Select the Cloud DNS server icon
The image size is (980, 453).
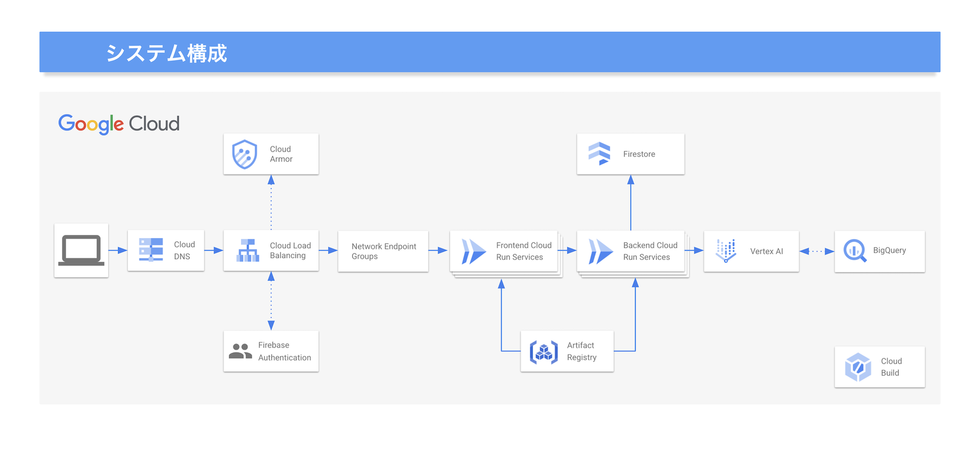tap(151, 250)
